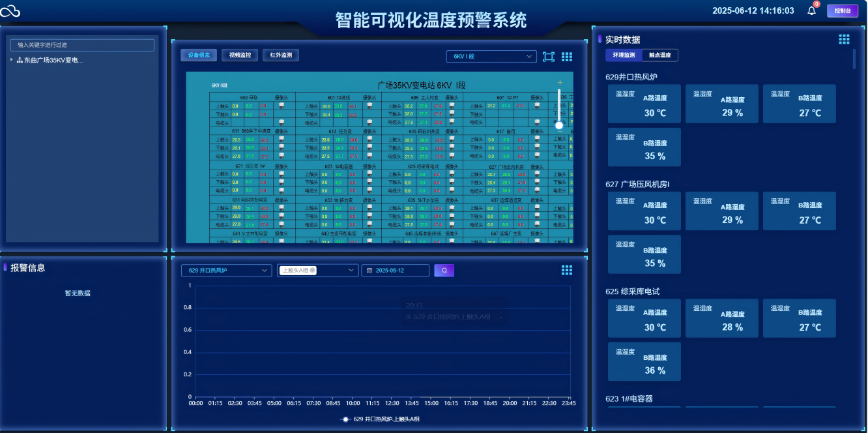This screenshot has width=868, height=433.
Task: Click the 广场35KV变电站 6KV I段 diagram title
Action: (422, 85)
